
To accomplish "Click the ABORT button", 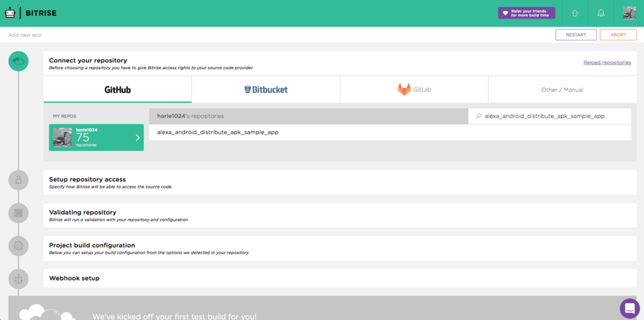I will pyautogui.click(x=618, y=35).
